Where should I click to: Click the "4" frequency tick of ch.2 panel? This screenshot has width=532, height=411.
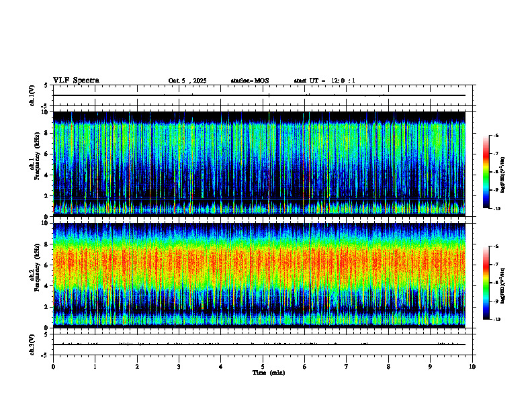click(x=47, y=286)
